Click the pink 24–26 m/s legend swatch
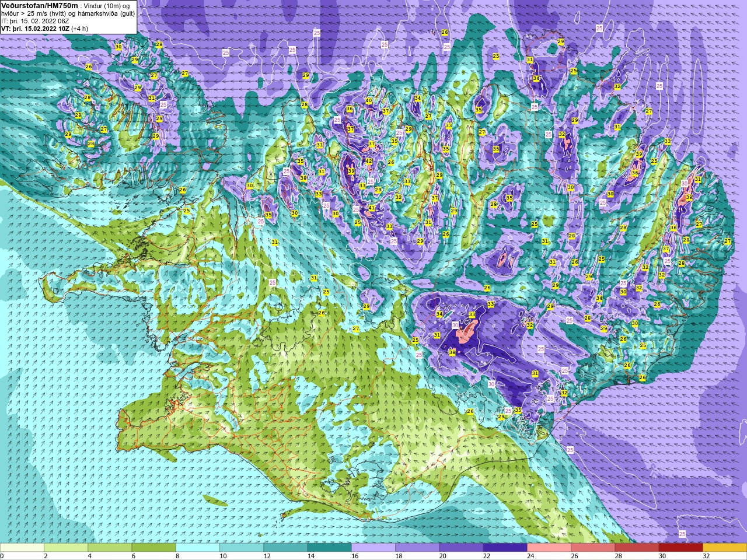Image resolution: width=747 pixels, height=560 pixels. (549, 548)
